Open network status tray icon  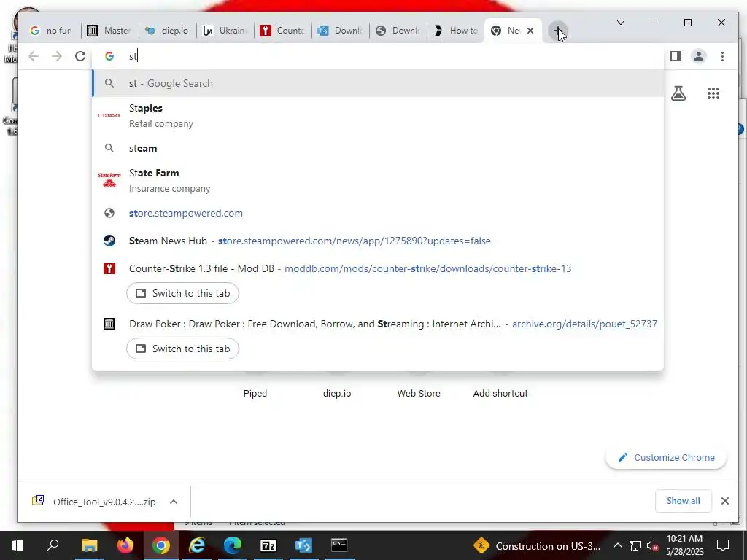coord(635,545)
